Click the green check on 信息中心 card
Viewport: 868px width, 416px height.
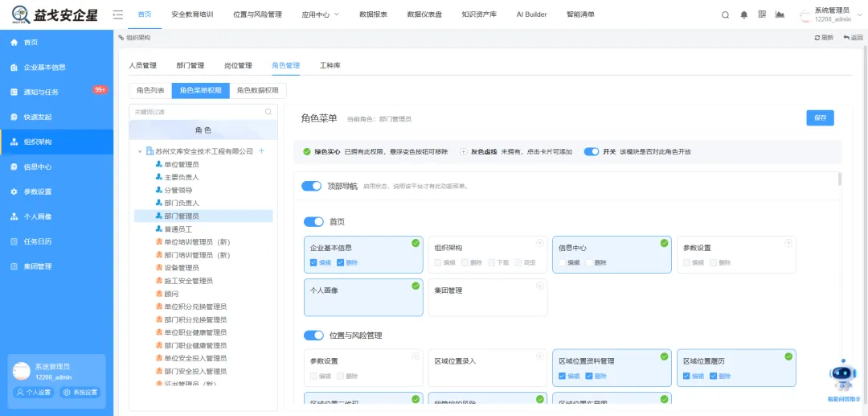[665, 243]
